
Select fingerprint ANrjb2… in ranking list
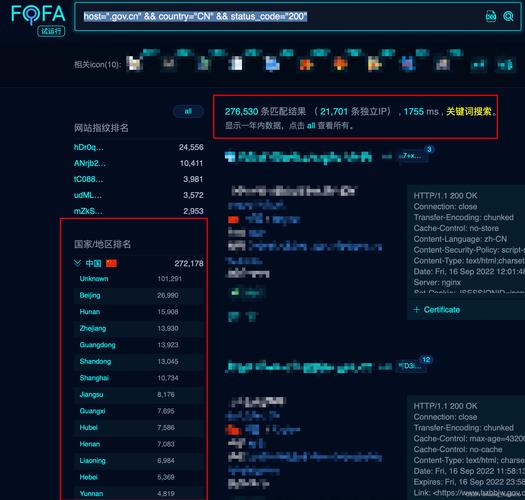[x=90, y=163]
